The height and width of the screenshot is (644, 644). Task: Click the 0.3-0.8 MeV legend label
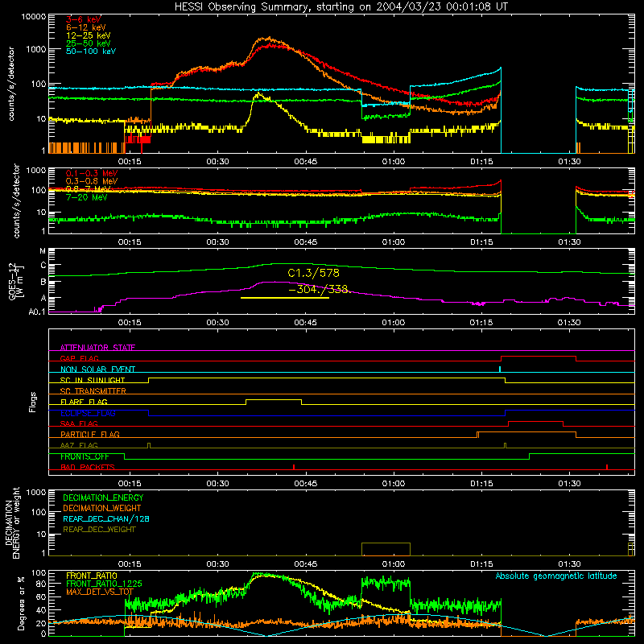click(92, 181)
